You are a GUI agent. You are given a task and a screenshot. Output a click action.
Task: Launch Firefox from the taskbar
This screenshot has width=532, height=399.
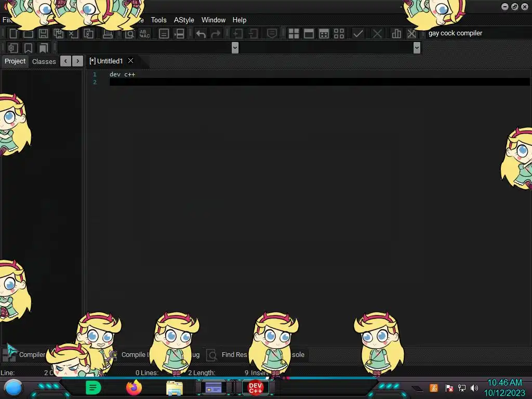pyautogui.click(x=134, y=388)
